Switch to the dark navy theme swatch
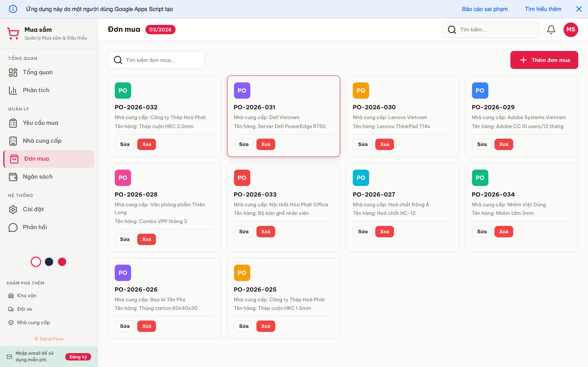The width and height of the screenshot is (588, 367). [x=49, y=262]
